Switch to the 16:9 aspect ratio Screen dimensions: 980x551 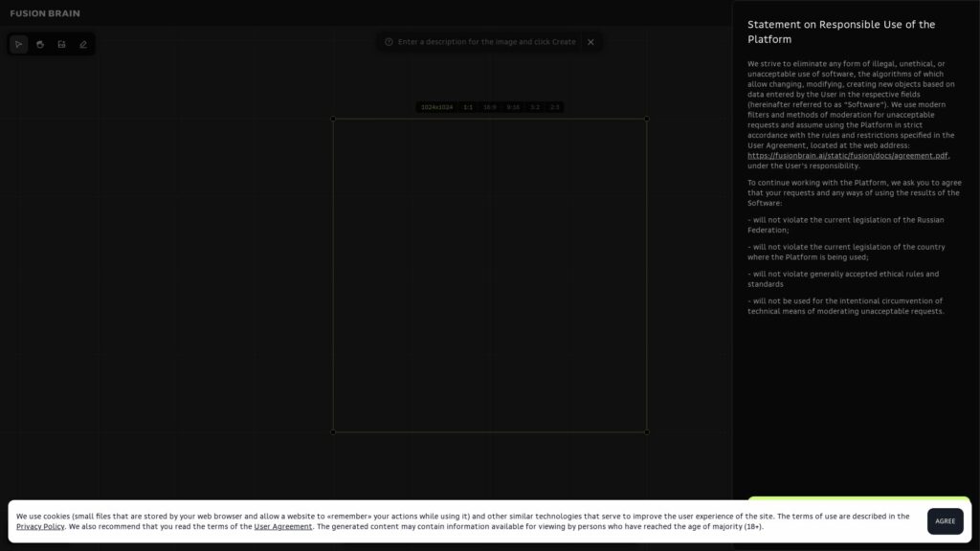(x=490, y=107)
